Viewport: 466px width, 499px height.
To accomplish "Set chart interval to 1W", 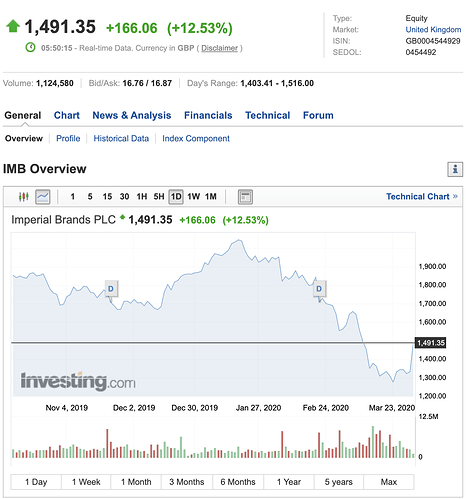I will 194,197.
